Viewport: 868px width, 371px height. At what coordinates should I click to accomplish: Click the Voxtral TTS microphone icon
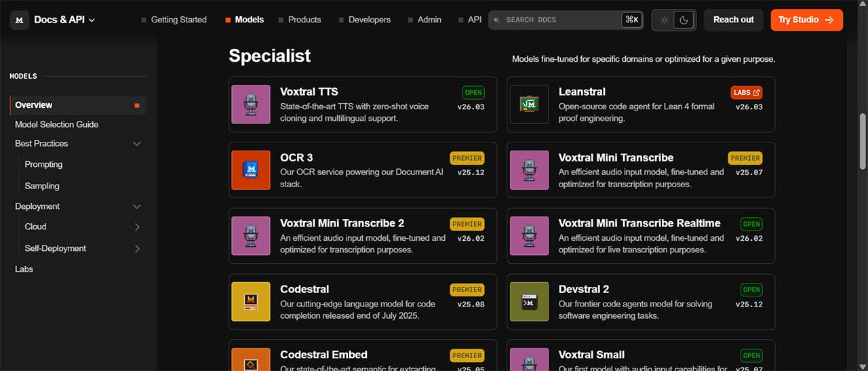click(251, 104)
